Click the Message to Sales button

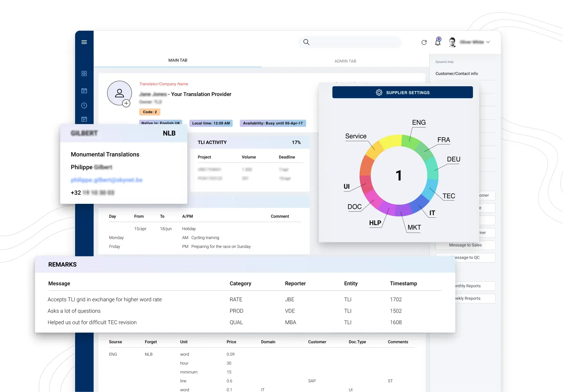pos(465,245)
